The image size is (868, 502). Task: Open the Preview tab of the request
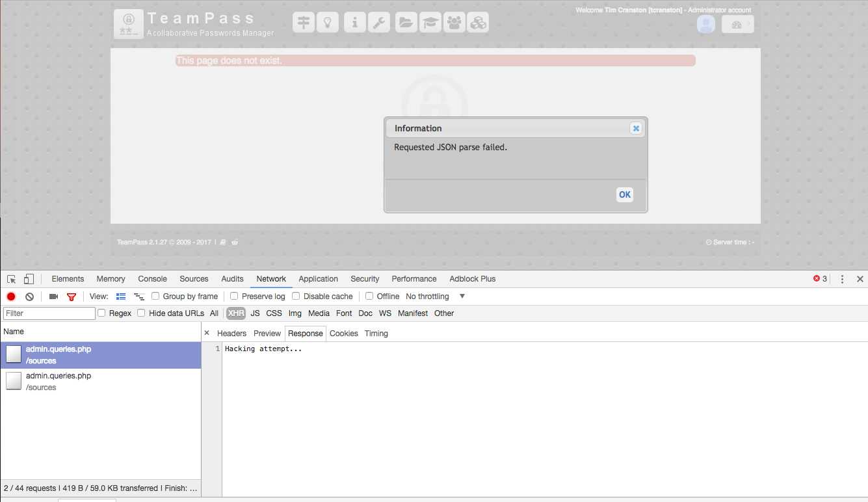[x=267, y=334]
